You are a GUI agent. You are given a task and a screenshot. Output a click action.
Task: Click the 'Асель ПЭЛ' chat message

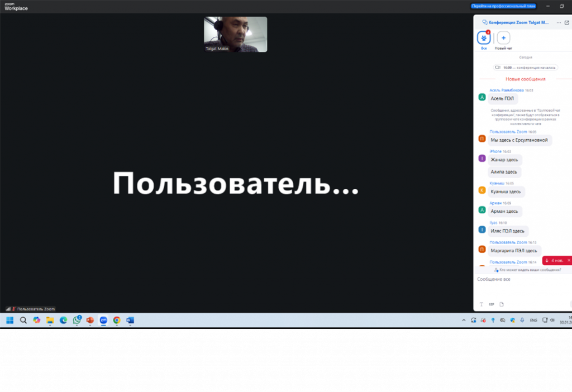coord(503,98)
